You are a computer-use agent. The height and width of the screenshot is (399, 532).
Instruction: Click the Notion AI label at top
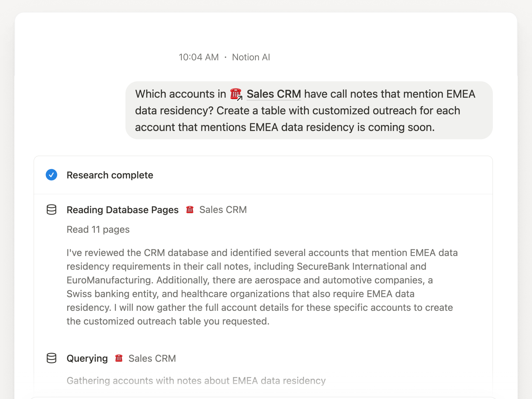pos(251,57)
